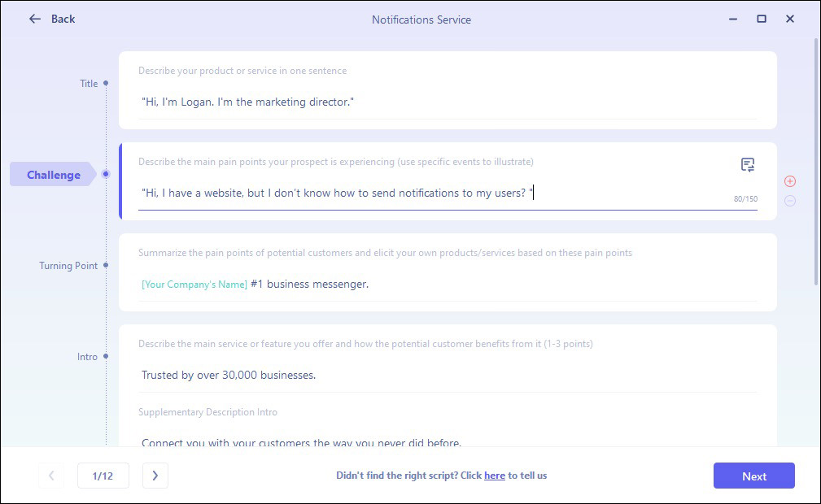Minimize the Notifications Service window

[x=733, y=20]
